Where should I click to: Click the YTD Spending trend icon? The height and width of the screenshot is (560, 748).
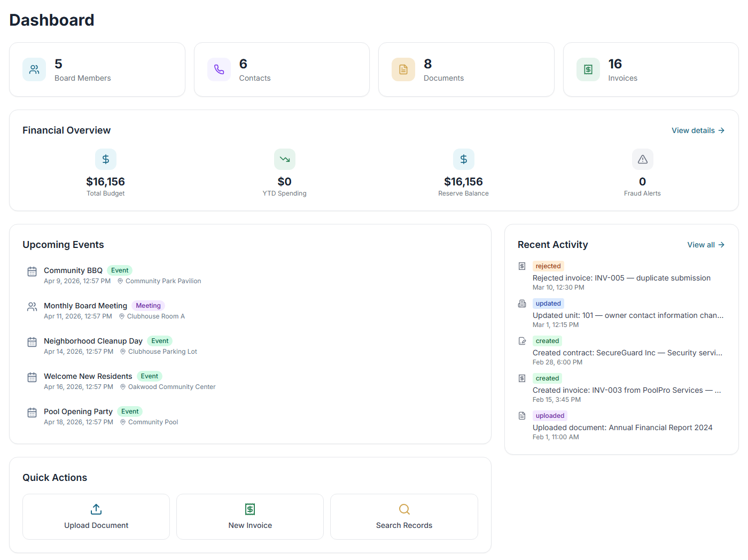click(x=284, y=159)
